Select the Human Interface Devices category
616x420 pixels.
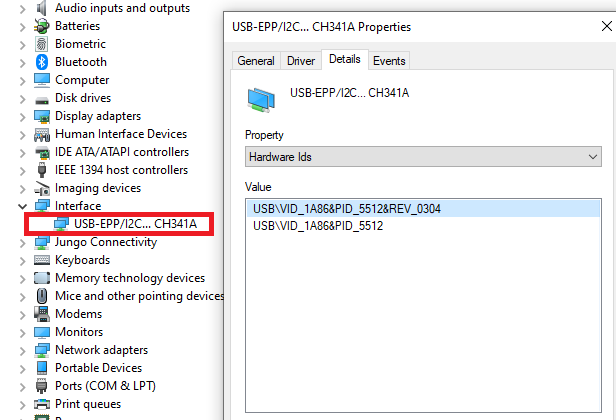(x=120, y=134)
